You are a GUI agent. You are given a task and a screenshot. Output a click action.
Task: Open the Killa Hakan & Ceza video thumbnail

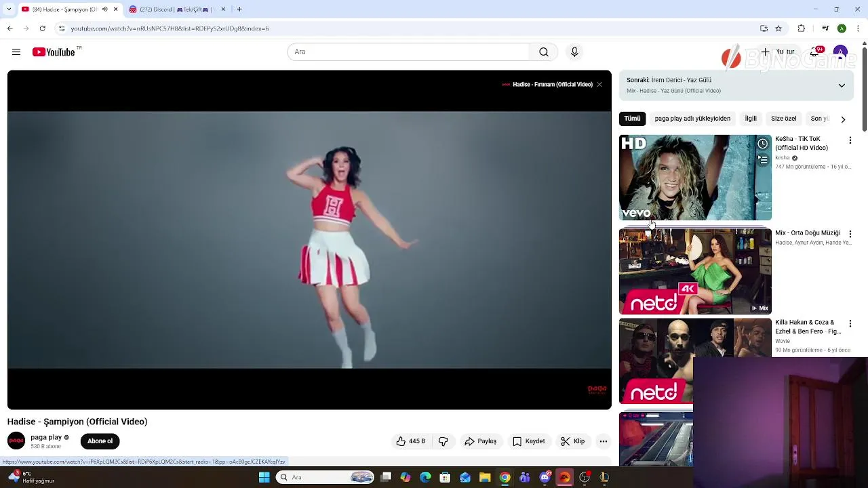pyautogui.click(x=695, y=362)
